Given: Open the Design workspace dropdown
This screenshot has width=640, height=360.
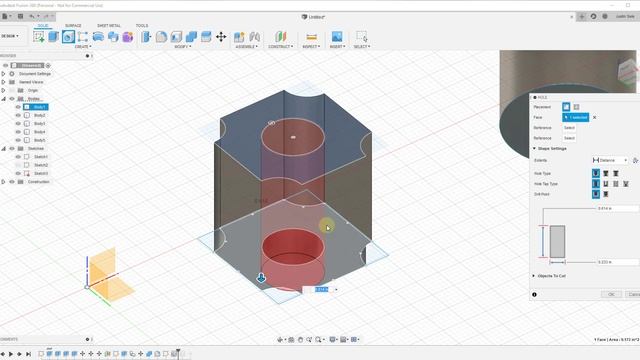Looking at the screenshot, I should point(10,36).
